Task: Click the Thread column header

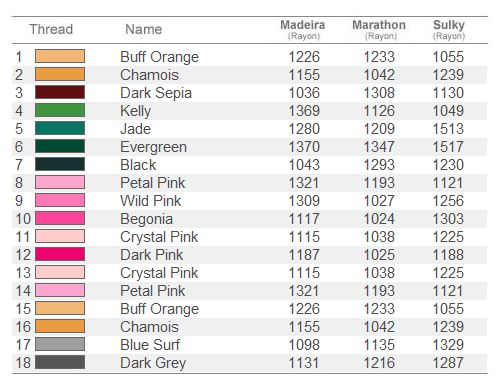Action: (51, 29)
